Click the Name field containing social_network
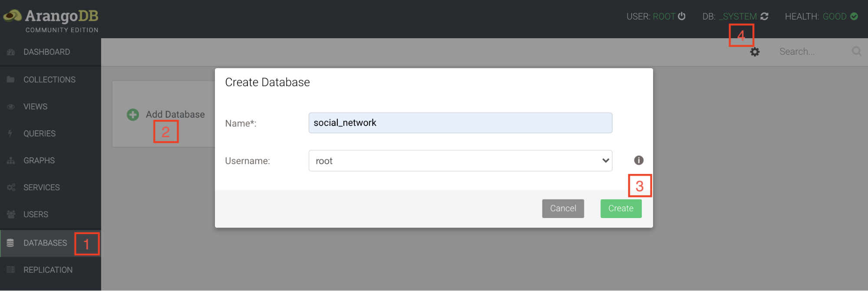 pos(460,123)
